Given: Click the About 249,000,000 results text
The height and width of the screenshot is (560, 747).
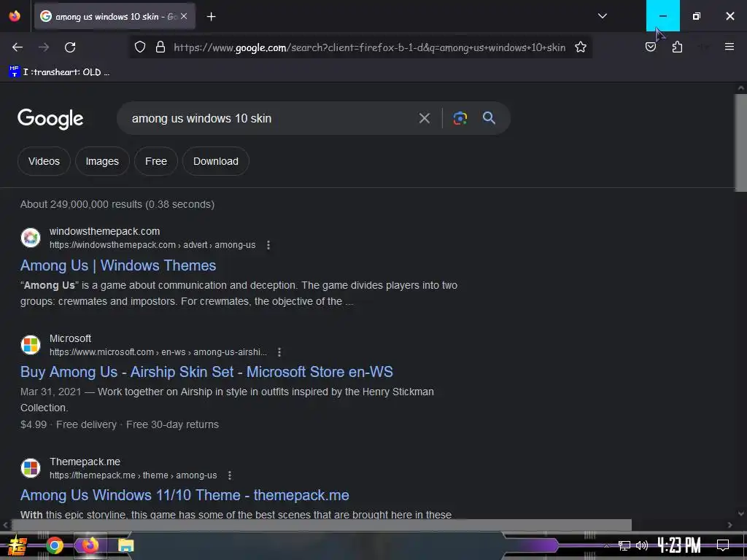Looking at the screenshot, I should click(x=117, y=204).
